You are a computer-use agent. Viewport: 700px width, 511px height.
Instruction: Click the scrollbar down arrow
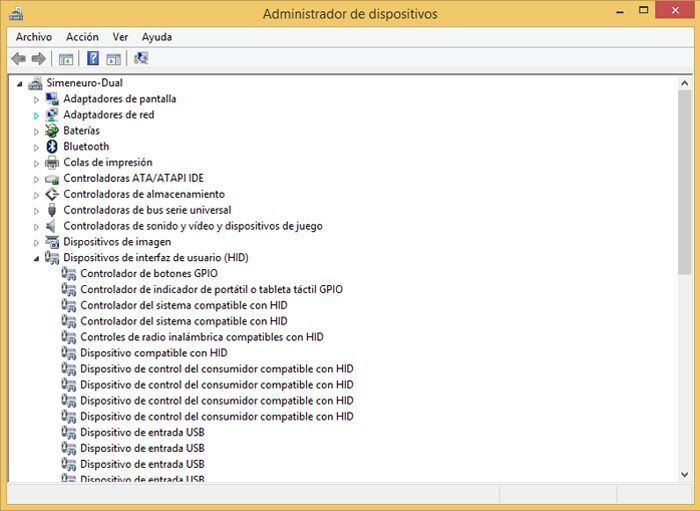[684, 475]
